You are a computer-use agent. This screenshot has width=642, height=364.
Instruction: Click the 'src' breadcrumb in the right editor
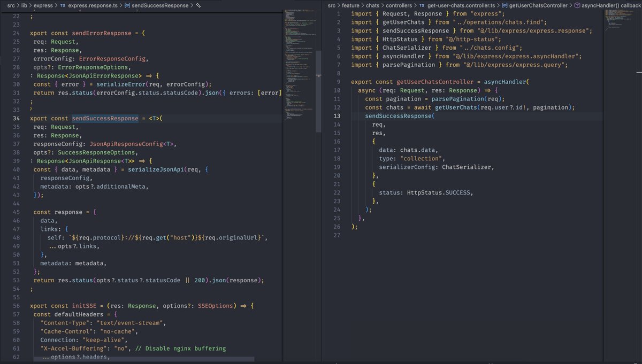332,5
